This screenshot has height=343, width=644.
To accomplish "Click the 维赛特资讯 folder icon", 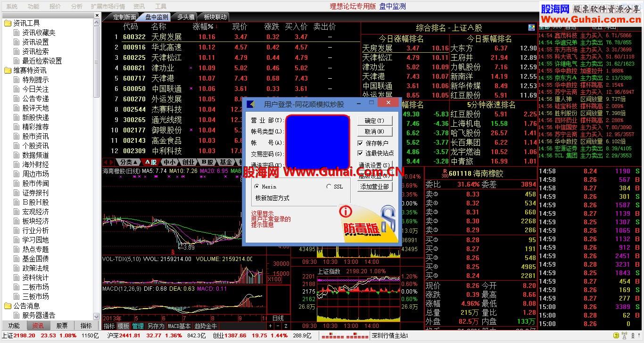I will click(8, 70).
